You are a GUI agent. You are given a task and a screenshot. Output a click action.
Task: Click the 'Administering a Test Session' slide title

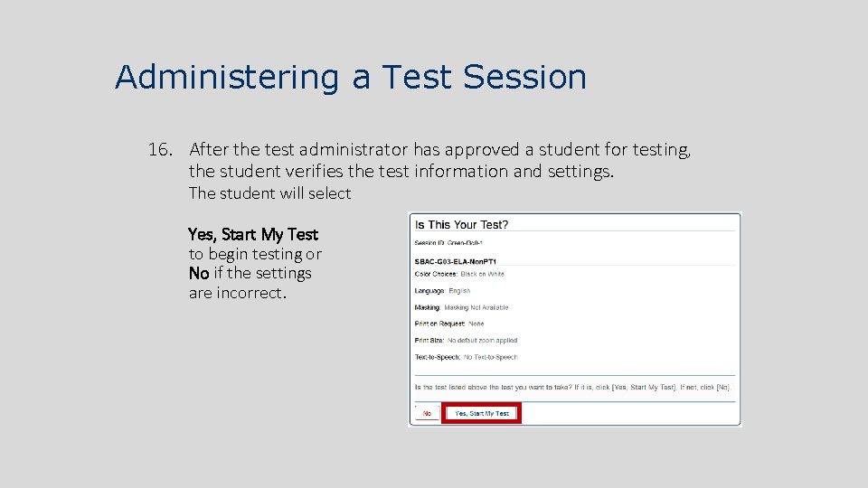351,77
